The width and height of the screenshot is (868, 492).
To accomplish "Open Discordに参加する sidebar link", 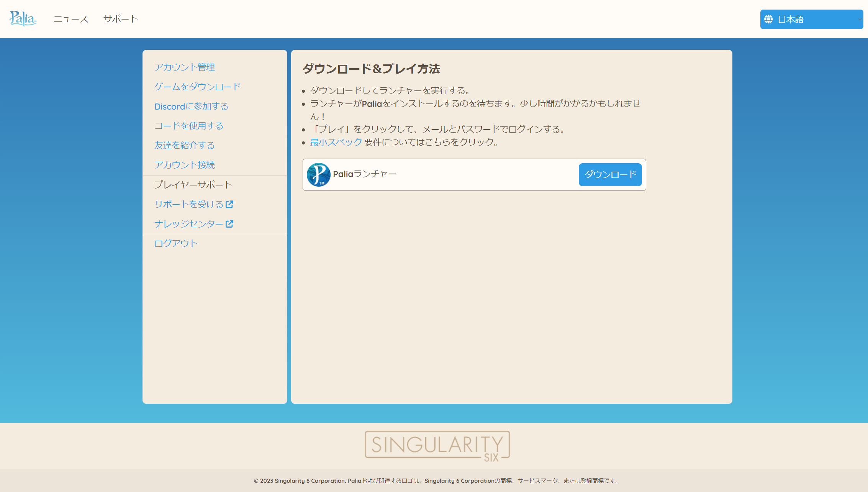I will point(191,107).
